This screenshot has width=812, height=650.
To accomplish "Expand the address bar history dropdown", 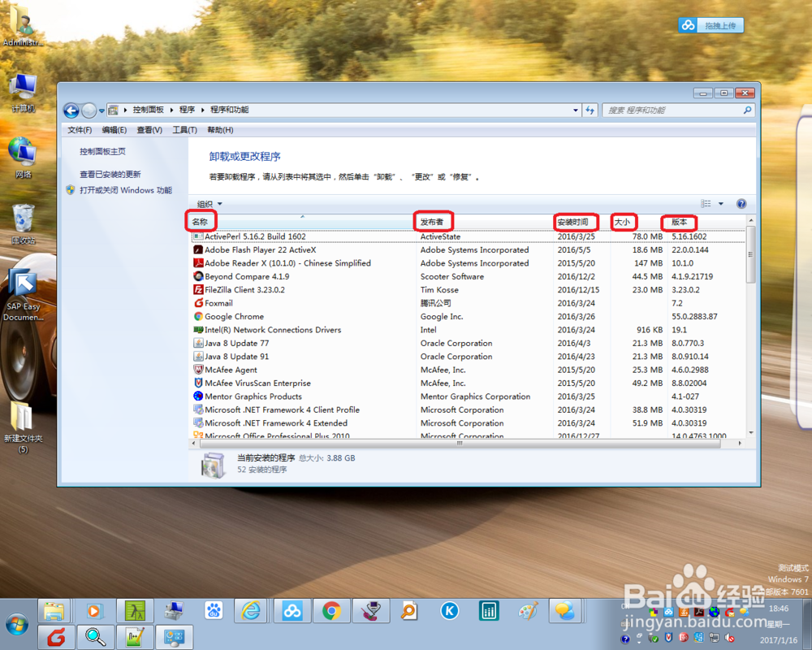I will (x=576, y=110).
